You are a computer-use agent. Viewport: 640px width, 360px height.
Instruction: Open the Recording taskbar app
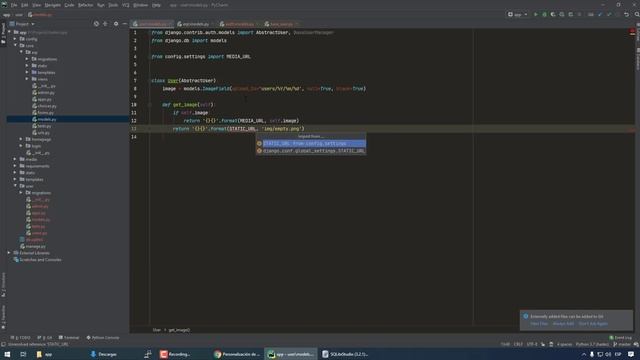click(x=176, y=354)
